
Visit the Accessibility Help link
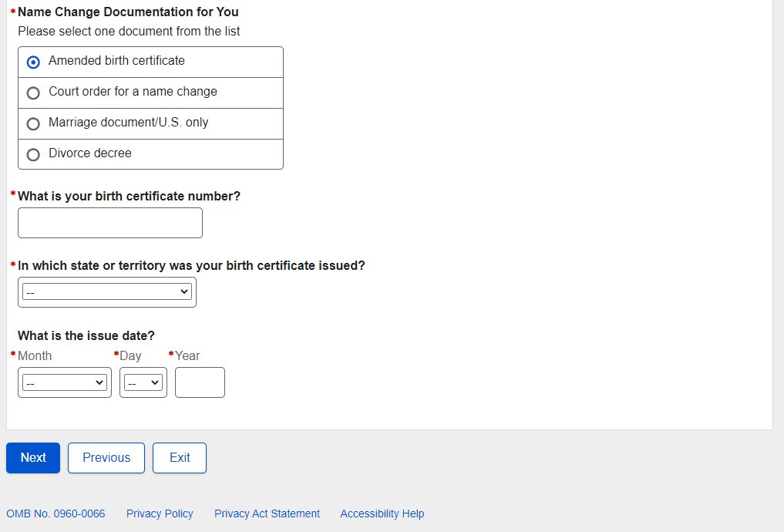382,513
